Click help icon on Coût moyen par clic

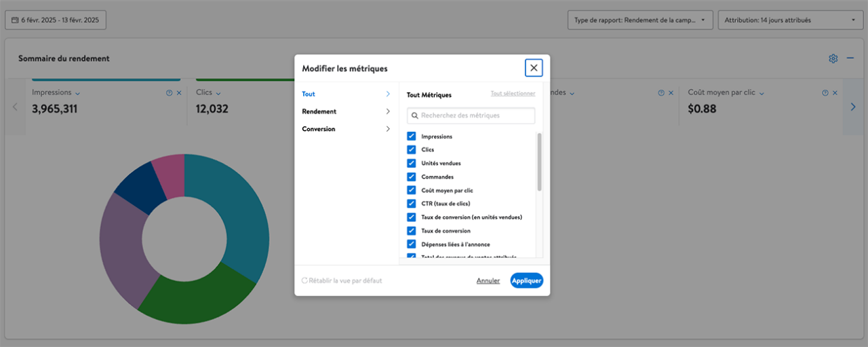coord(825,93)
